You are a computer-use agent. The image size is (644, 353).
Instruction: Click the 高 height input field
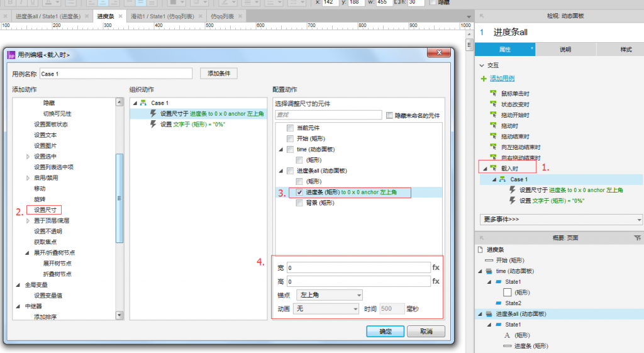point(358,281)
